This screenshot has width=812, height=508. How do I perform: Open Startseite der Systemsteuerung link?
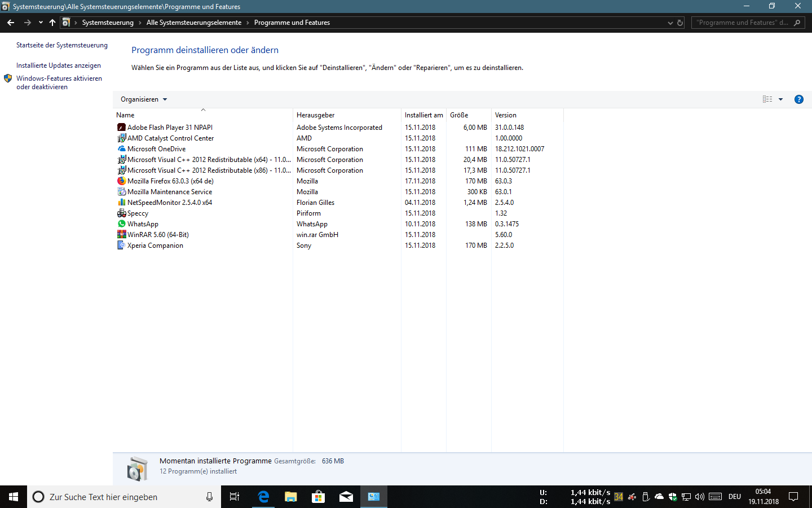tap(62, 45)
